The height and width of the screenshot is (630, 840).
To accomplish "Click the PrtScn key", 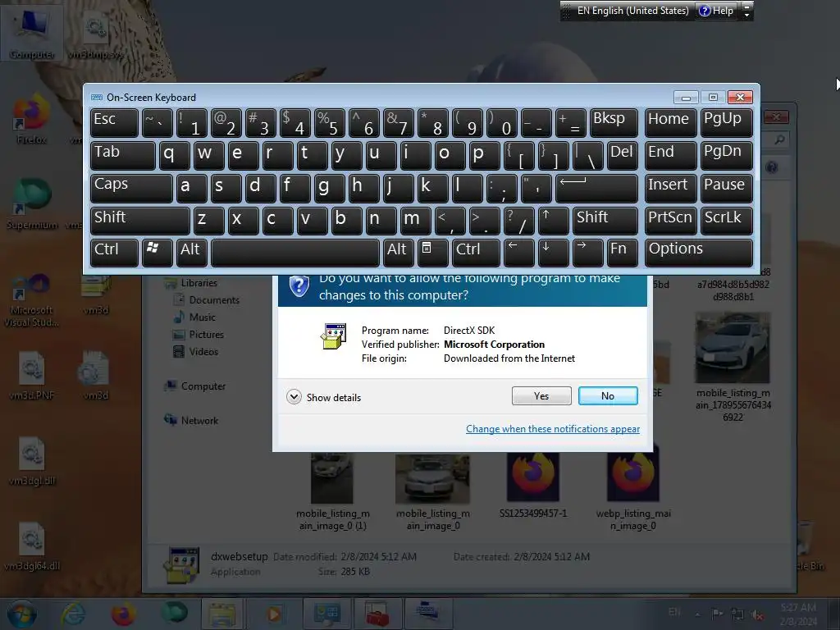I will pyautogui.click(x=671, y=221).
